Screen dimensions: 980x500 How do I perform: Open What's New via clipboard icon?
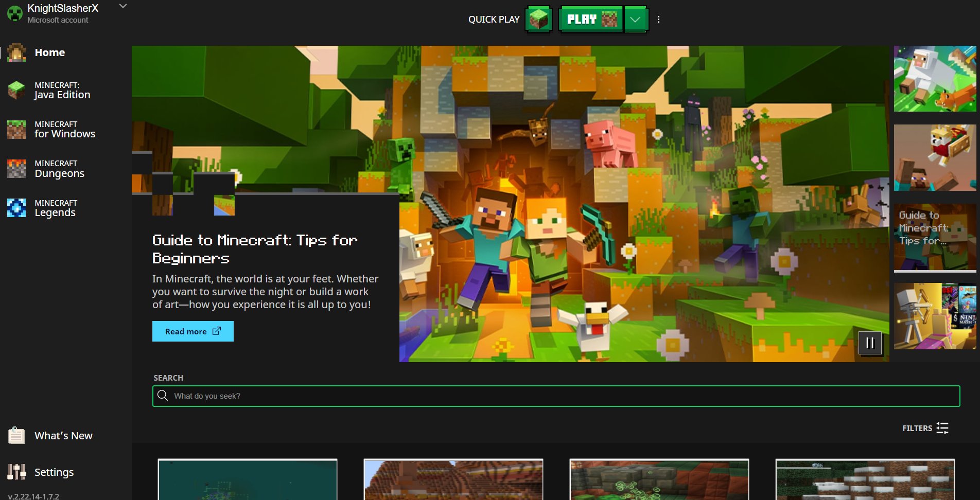17,435
